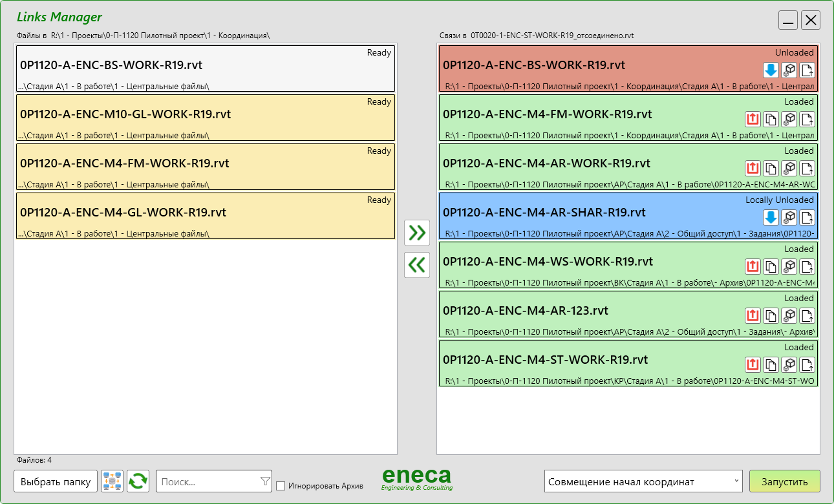The image size is (834, 504).
Task: Click the cube icon for M4-FM-WORK-R19 link
Action: (x=789, y=120)
